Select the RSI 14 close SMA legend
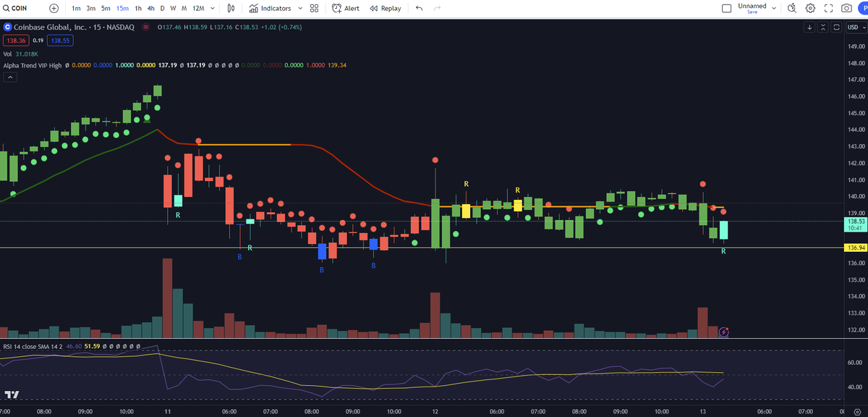This screenshot has width=868, height=417. point(33,346)
